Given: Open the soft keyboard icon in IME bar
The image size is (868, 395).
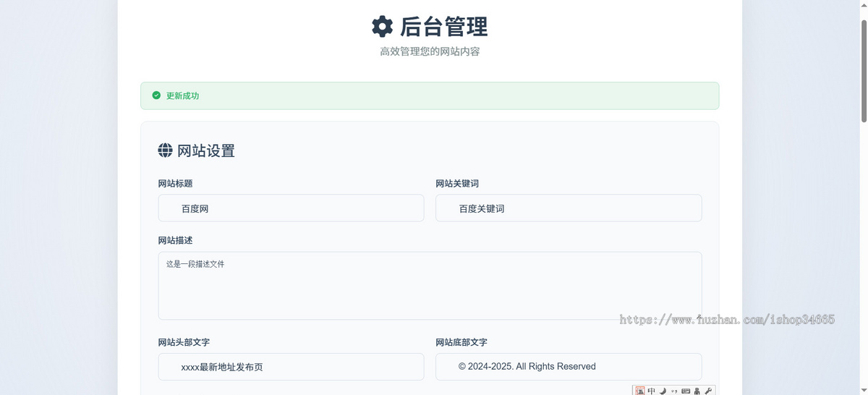Looking at the screenshot, I should (x=686, y=391).
